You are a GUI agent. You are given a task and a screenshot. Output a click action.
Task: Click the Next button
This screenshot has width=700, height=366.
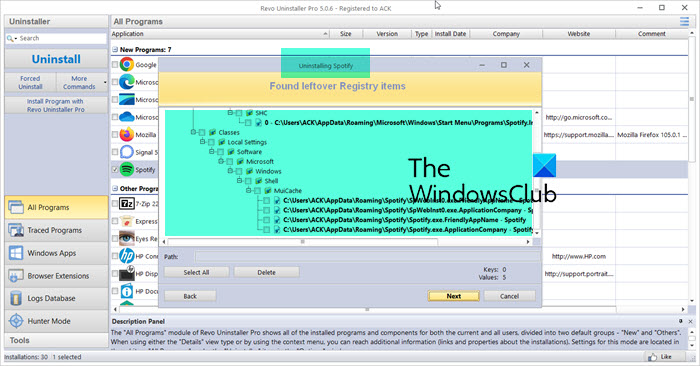coord(454,296)
